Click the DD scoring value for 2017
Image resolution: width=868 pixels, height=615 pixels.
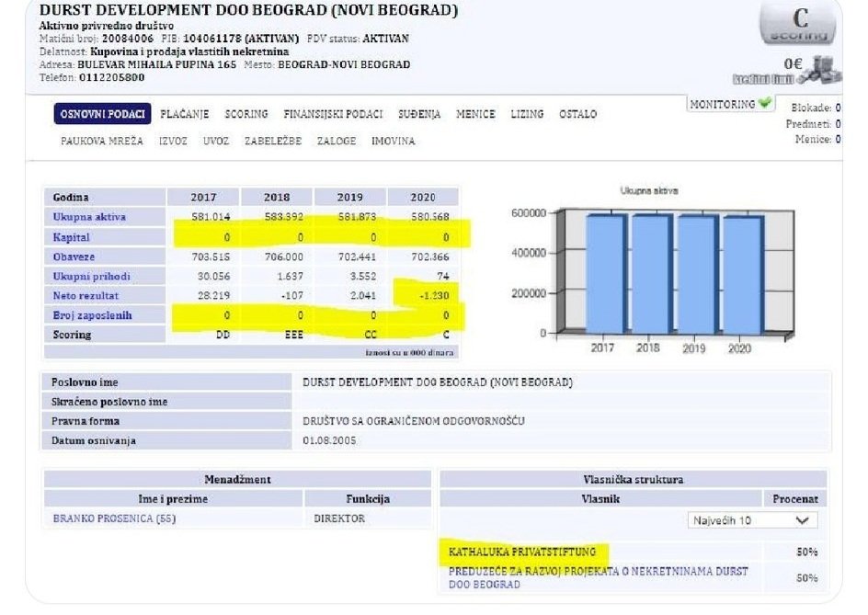[x=223, y=335]
